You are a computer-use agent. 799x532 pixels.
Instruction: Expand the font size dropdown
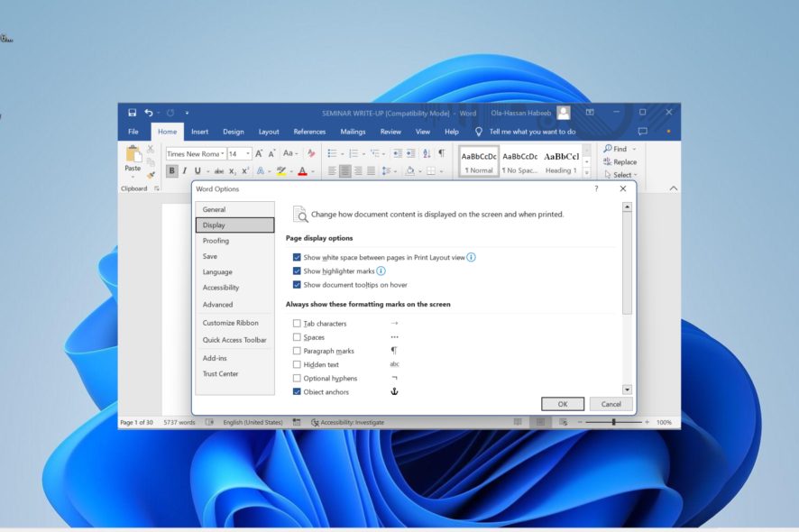coord(248,154)
